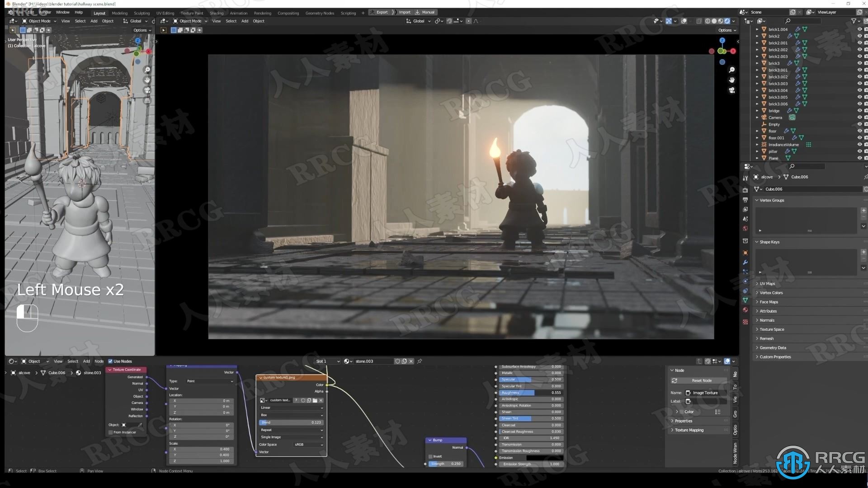The image size is (868, 488).
Task: Hide brick1.004 with eye icon
Action: click(x=859, y=29)
